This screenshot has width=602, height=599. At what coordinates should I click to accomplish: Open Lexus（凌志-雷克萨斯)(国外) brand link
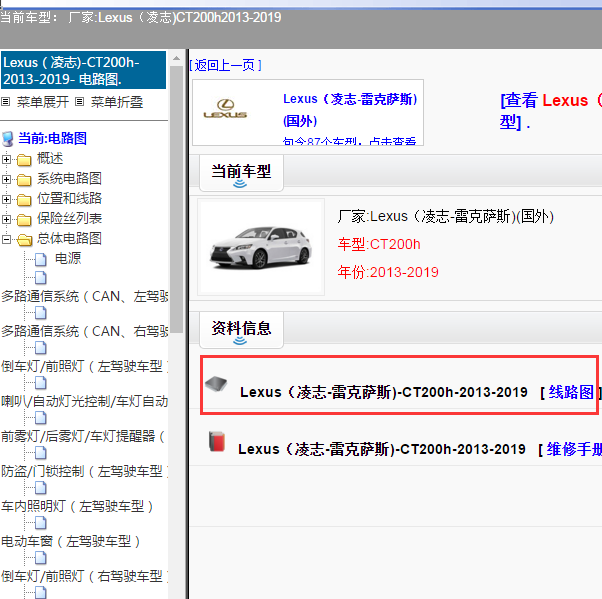[350, 110]
